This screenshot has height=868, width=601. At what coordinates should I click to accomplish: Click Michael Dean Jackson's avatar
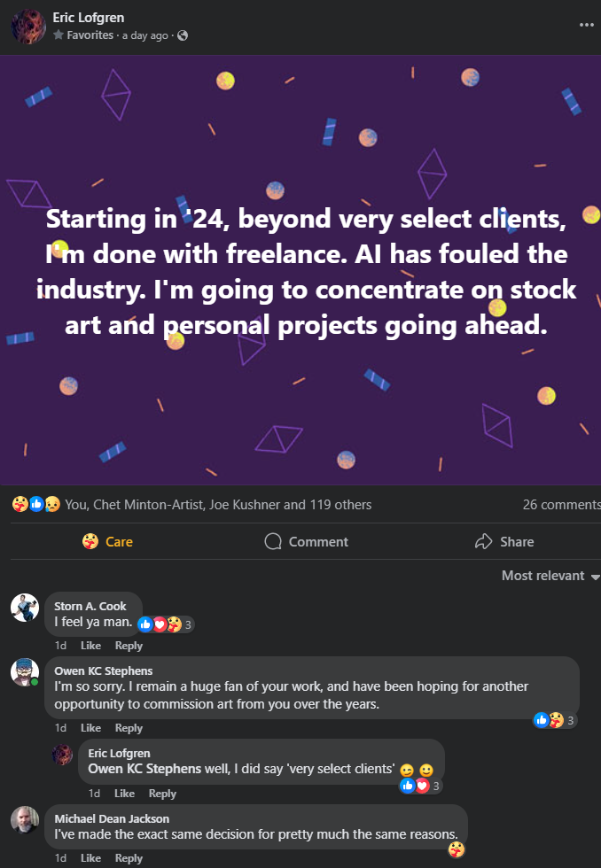pyautogui.click(x=25, y=819)
